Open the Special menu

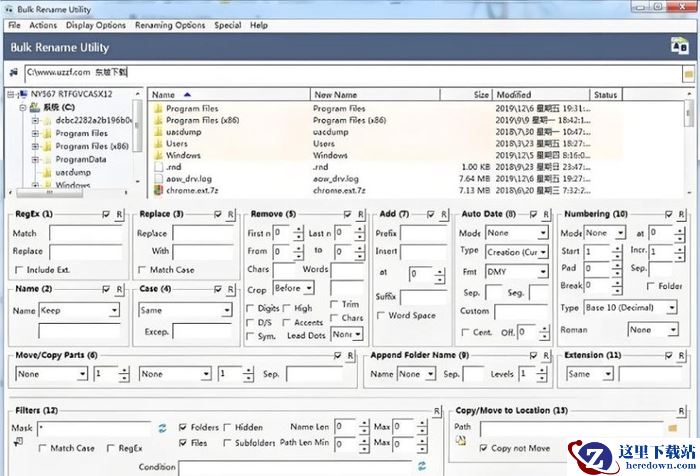click(228, 25)
